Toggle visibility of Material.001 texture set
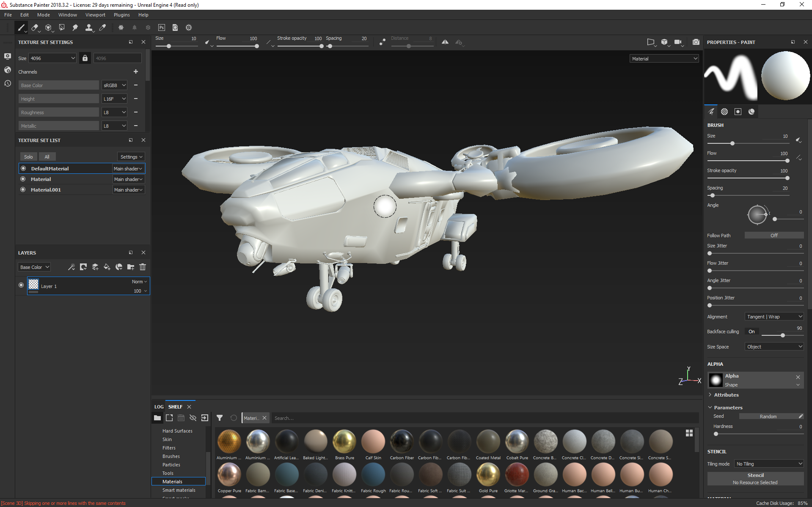812x507 pixels. (x=23, y=189)
